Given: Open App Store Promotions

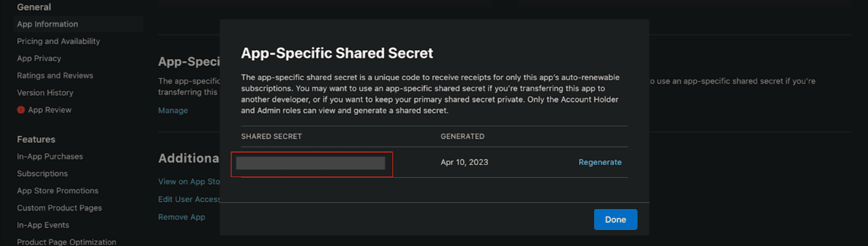Looking at the screenshot, I should coord(58,190).
